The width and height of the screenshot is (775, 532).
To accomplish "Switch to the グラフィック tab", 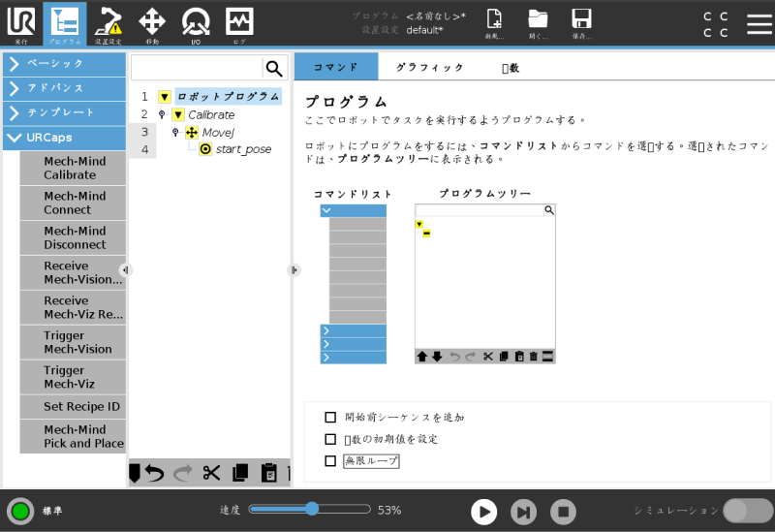I will click(429, 67).
